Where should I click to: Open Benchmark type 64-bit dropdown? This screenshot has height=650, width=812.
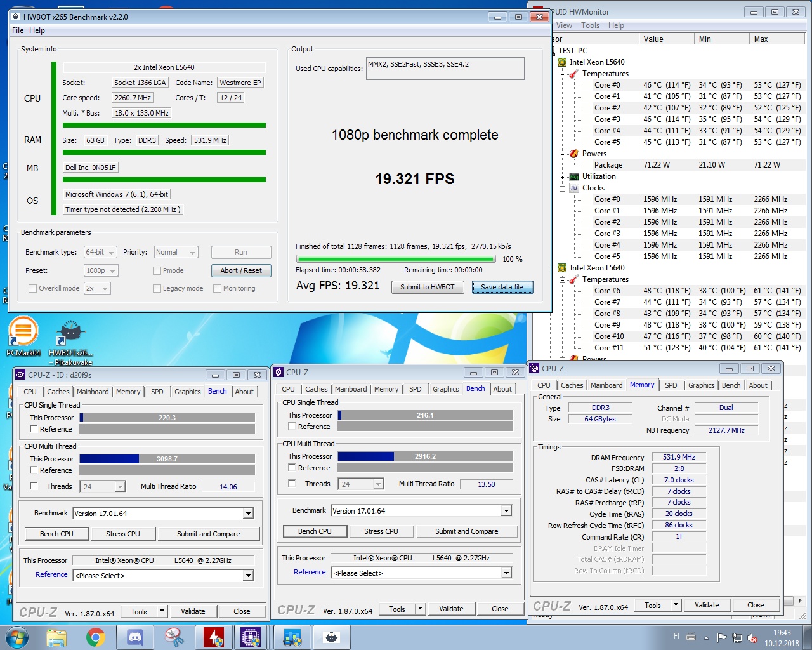point(100,252)
